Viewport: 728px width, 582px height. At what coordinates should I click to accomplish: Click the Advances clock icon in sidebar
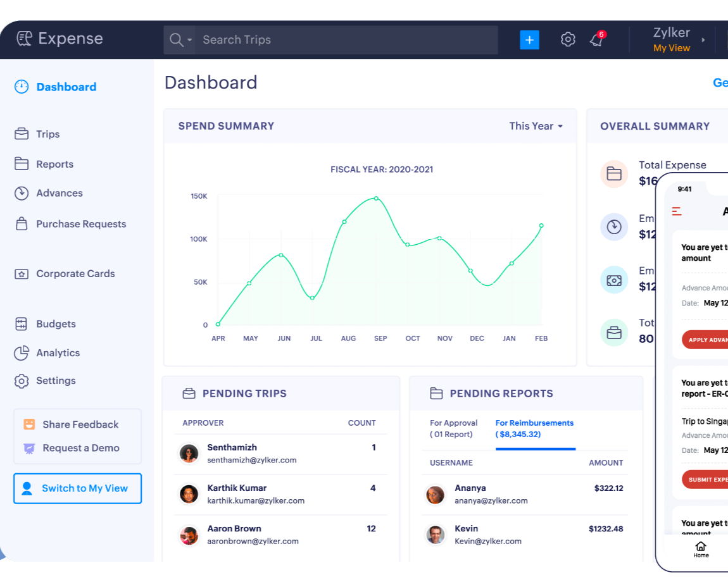[x=22, y=194]
